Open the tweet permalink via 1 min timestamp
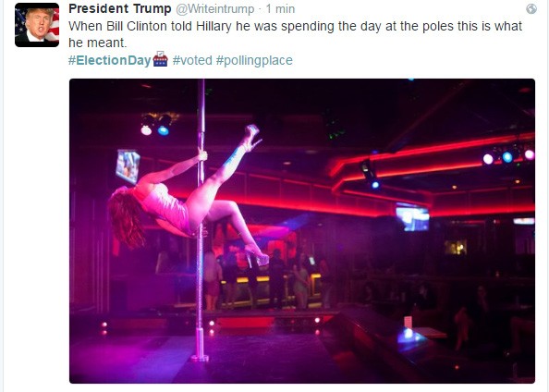 (280, 9)
